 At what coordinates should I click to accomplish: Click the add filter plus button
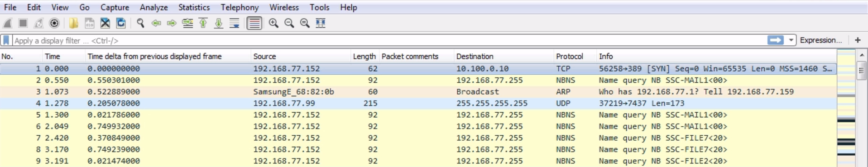[858, 40]
